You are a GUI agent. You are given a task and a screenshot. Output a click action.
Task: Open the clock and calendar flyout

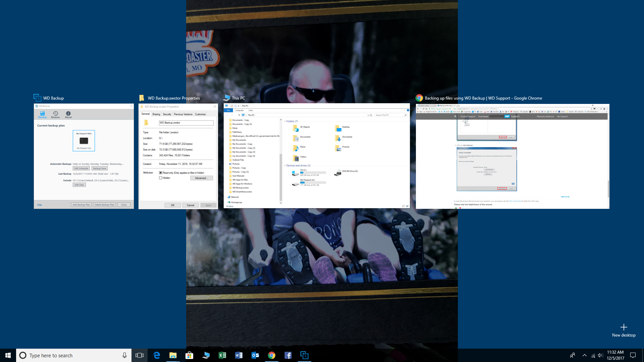coord(615,355)
